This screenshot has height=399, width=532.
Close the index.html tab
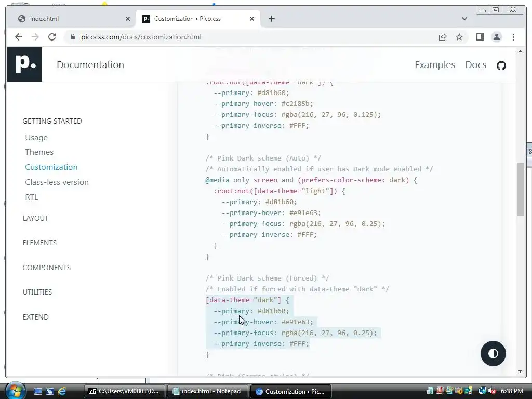(x=128, y=19)
